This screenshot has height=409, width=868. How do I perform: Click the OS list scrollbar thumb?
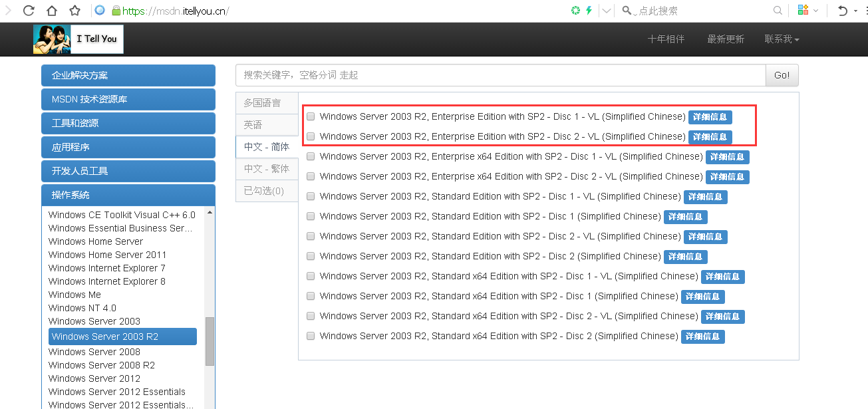tap(210, 341)
